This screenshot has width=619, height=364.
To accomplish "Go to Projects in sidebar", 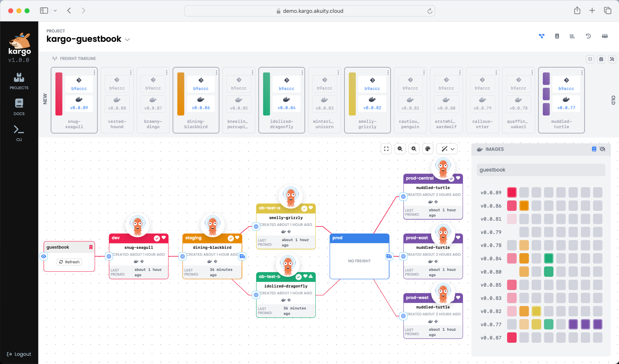I will pyautogui.click(x=19, y=81).
